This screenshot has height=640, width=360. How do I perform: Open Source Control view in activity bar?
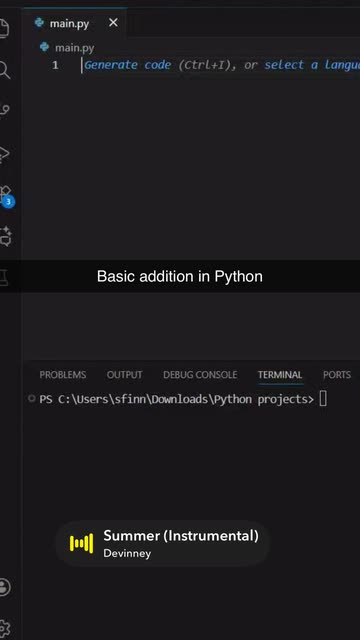[x=4, y=111]
